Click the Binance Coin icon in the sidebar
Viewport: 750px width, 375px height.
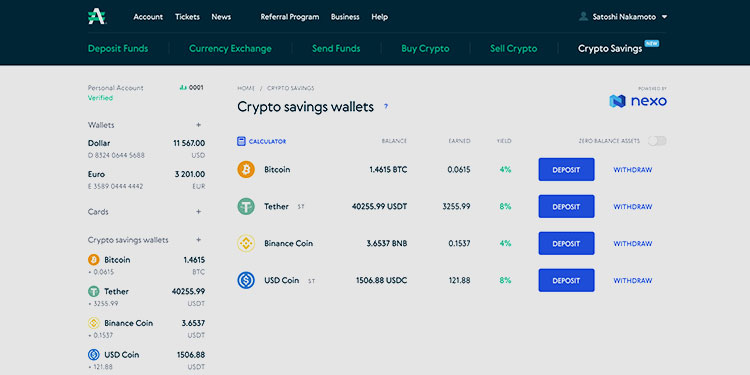click(x=93, y=323)
